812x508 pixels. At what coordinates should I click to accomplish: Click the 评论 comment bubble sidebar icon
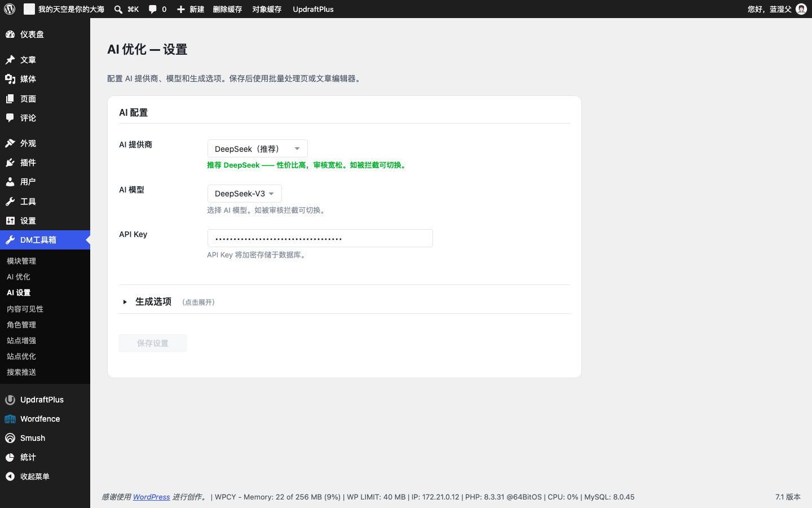click(10, 118)
